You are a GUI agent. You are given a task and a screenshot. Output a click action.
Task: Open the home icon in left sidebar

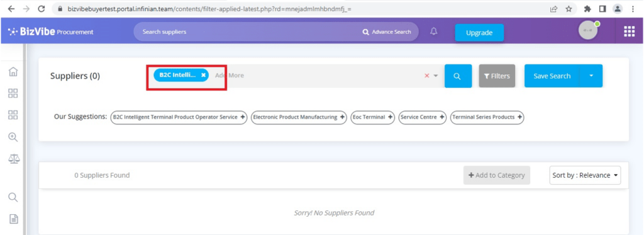click(13, 72)
